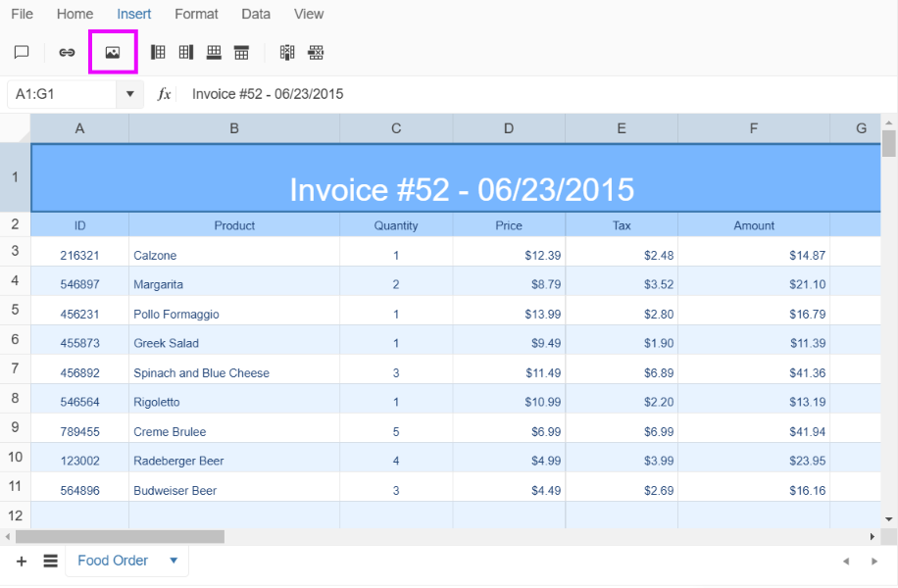
Task: Switch to the View tab
Action: click(x=308, y=14)
